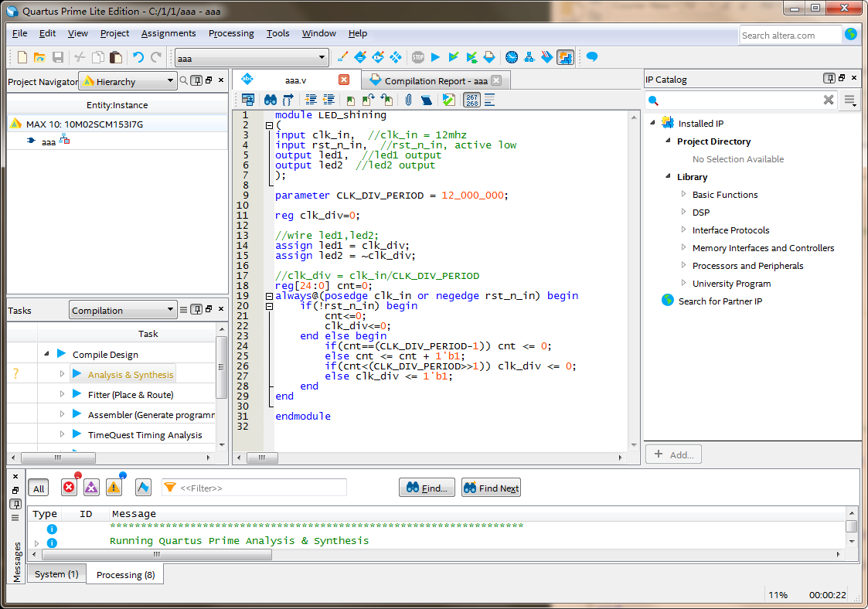Toggle line numbers display 267/268 button
This screenshot has width=868, height=609.
pos(471,100)
